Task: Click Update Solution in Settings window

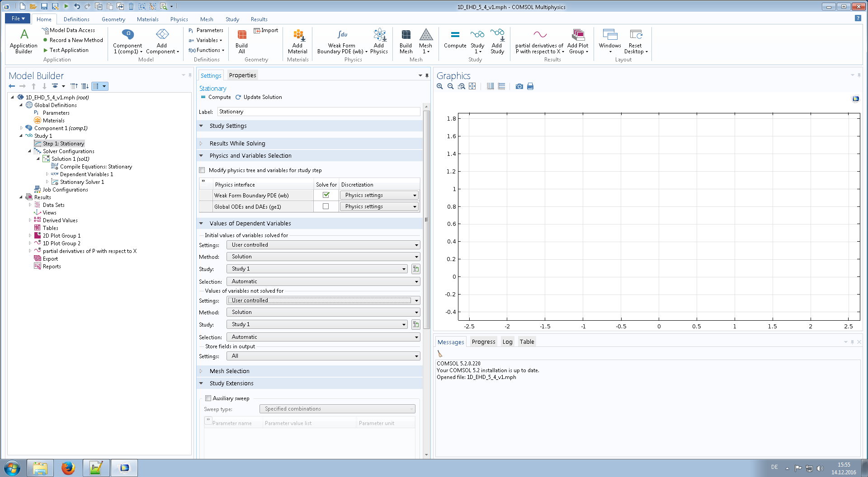Action: point(259,97)
